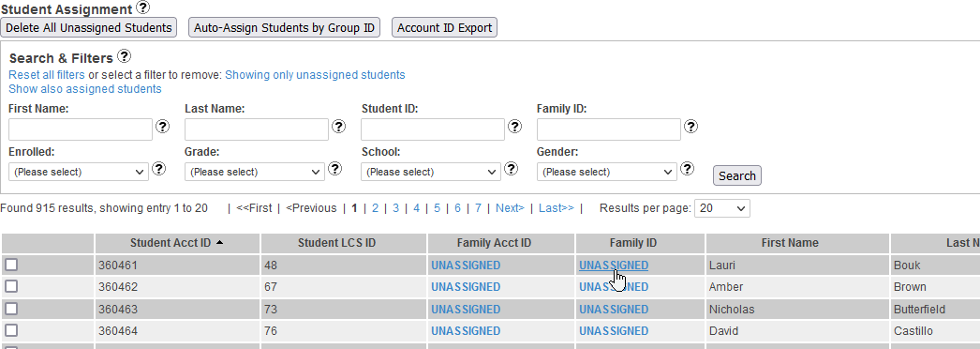Open Family Acct ID UNASSIGNED for Lauri
Image resolution: width=980 pixels, height=349 pixels.
466,266
